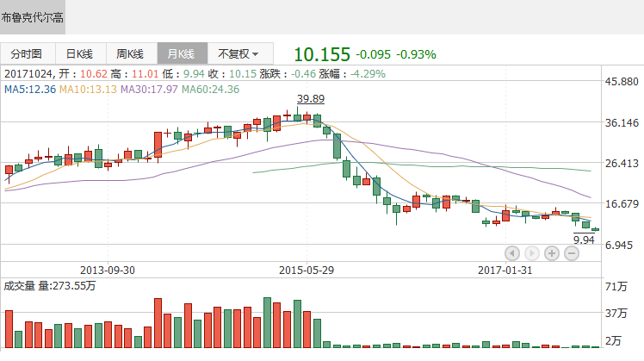Open the 不复权 dropdown
Image resolution: width=644 pixels, height=361 pixels.
[x=240, y=54]
